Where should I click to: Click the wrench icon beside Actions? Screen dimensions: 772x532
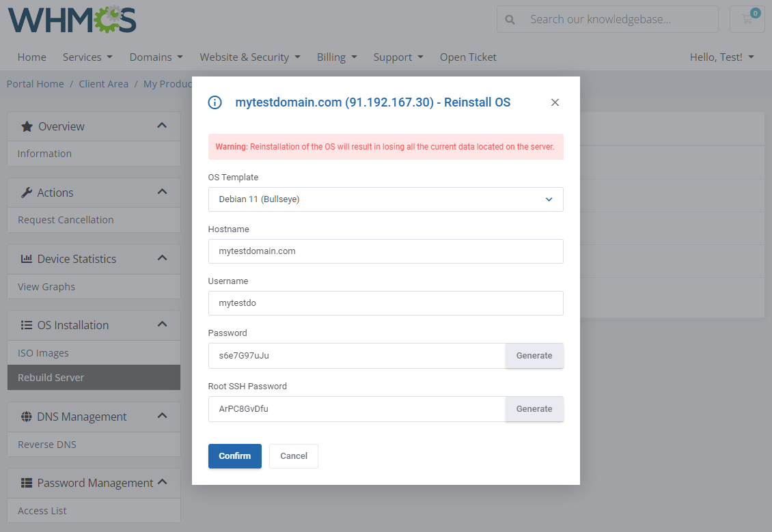(x=27, y=192)
